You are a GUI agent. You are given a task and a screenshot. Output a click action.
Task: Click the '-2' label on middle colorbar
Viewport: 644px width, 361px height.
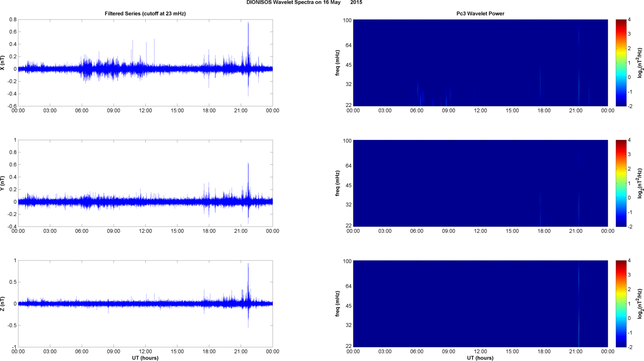[629, 227]
